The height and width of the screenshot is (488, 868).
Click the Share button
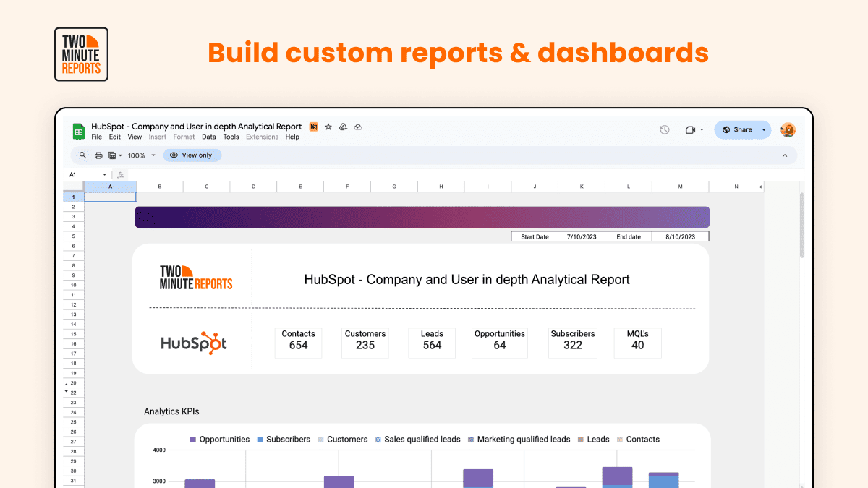click(736, 130)
